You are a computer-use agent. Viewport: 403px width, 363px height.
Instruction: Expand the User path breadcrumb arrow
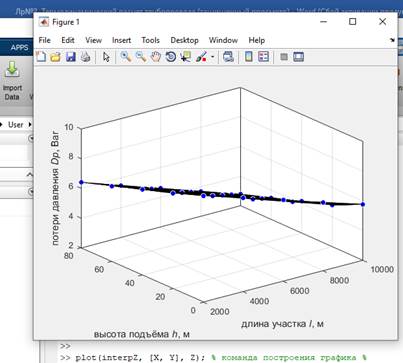(30, 125)
